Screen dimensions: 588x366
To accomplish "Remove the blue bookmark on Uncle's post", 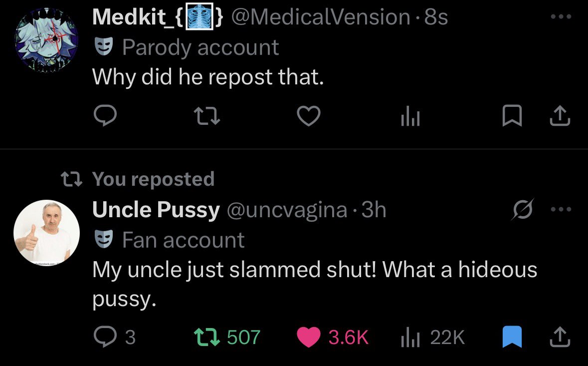I will point(512,337).
